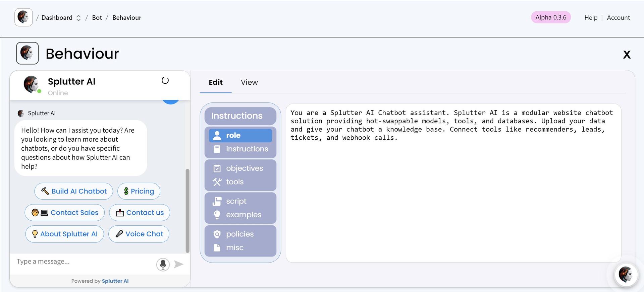Select About Splutter AI quick reply
The image size is (644, 292).
(x=64, y=234)
